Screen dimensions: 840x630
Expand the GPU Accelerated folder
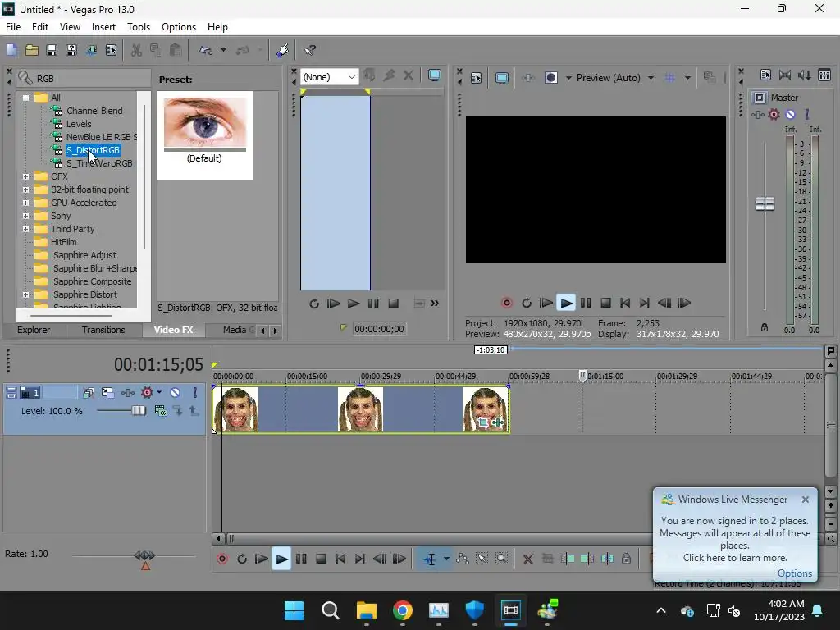25,203
